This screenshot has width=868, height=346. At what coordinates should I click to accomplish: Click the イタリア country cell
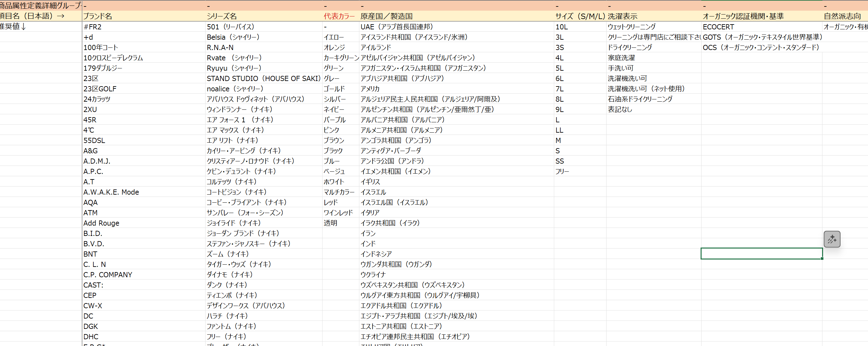(x=456, y=213)
